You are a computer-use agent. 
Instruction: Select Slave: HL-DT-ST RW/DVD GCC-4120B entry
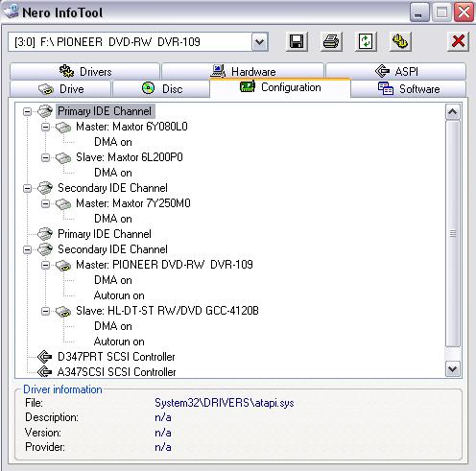(167, 311)
